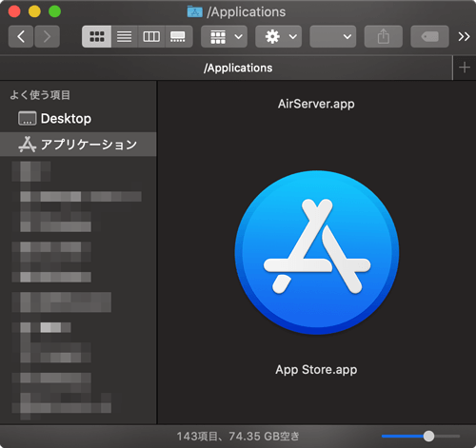Viewport: 476px width, 448px height.
Task: Click the Edit Tags toolbar button
Action: [x=429, y=37]
